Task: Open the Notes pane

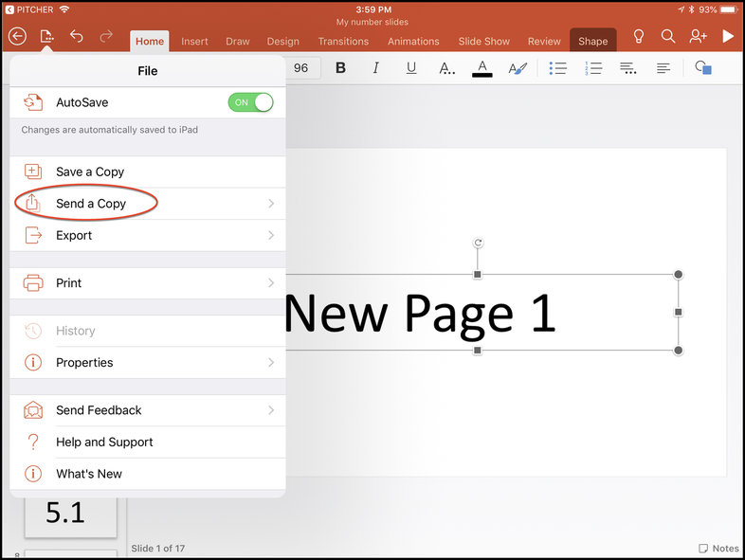Action: click(x=718, y=549)
